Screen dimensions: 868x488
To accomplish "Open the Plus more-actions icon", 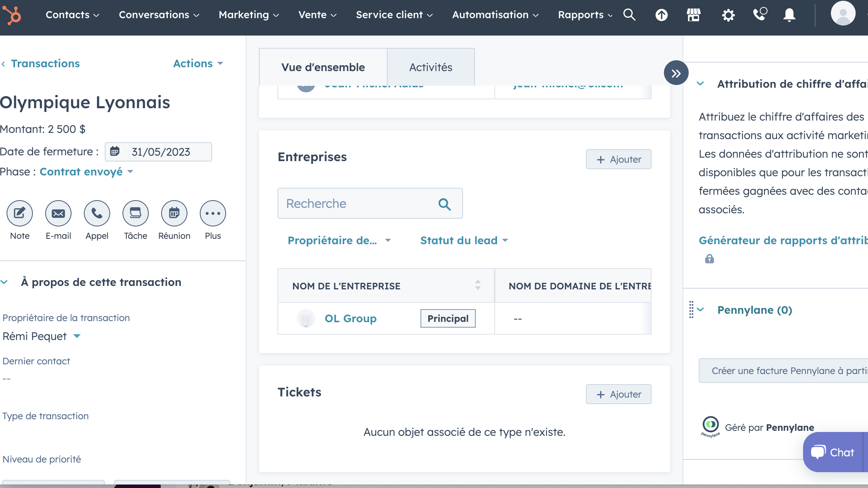I will pyautogui.click(x=213, y=213).
